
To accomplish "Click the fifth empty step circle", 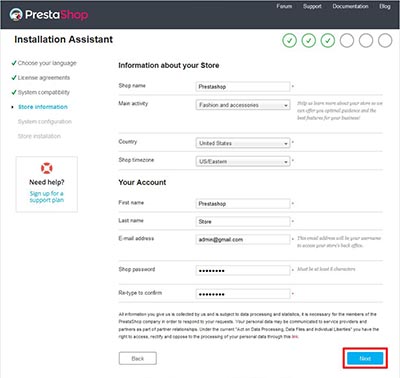I will click(x=366, y=40).
